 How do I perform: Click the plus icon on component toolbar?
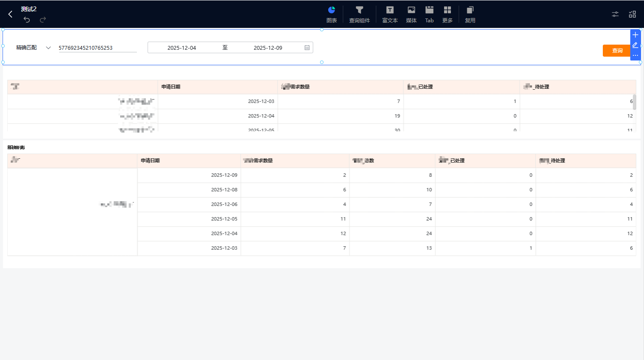[635, 35]
